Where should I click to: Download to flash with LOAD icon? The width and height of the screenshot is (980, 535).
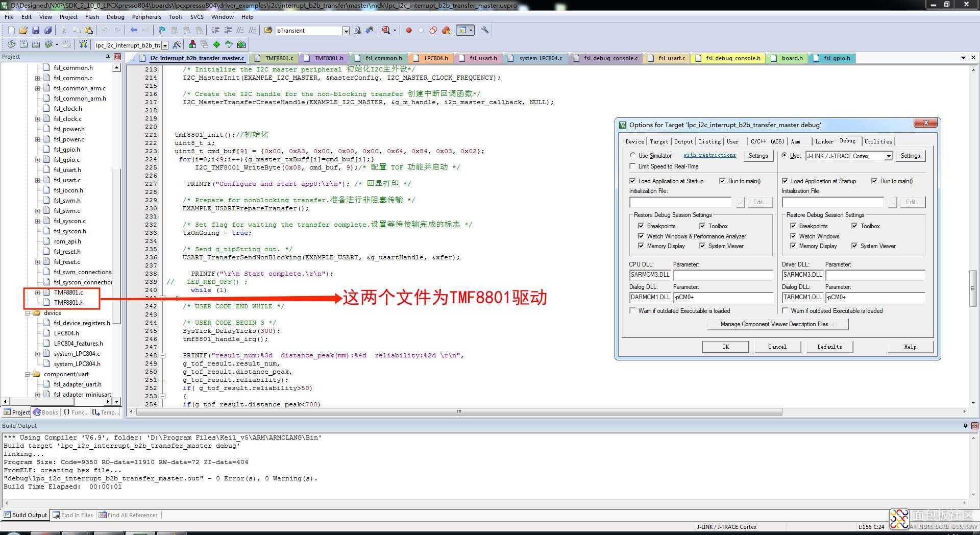tap(83, 45)
